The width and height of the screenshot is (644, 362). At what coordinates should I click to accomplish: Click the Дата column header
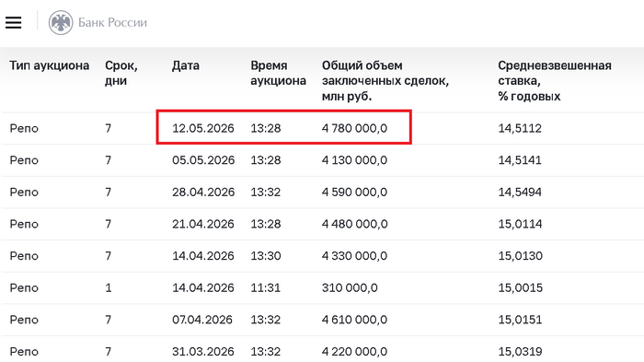pos(186,65)
